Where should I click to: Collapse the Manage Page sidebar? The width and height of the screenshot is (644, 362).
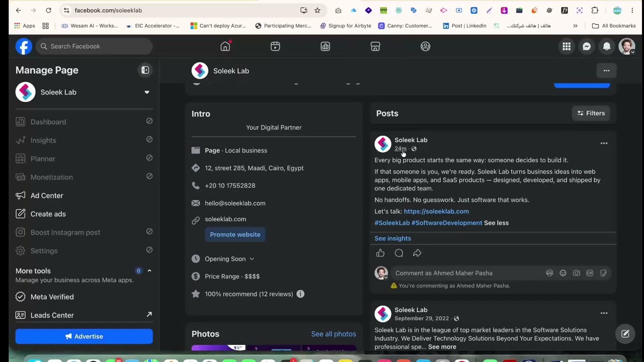point(145,70)
